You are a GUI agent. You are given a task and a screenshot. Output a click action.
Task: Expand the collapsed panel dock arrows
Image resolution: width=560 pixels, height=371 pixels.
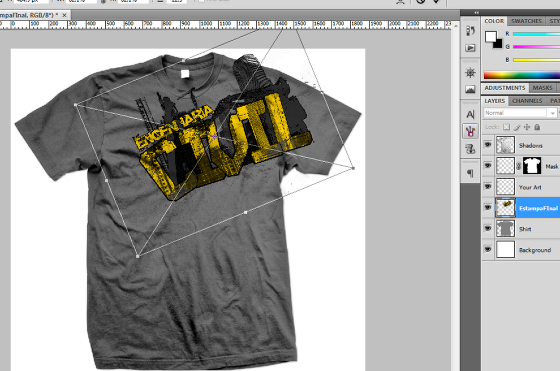(477, 12)
